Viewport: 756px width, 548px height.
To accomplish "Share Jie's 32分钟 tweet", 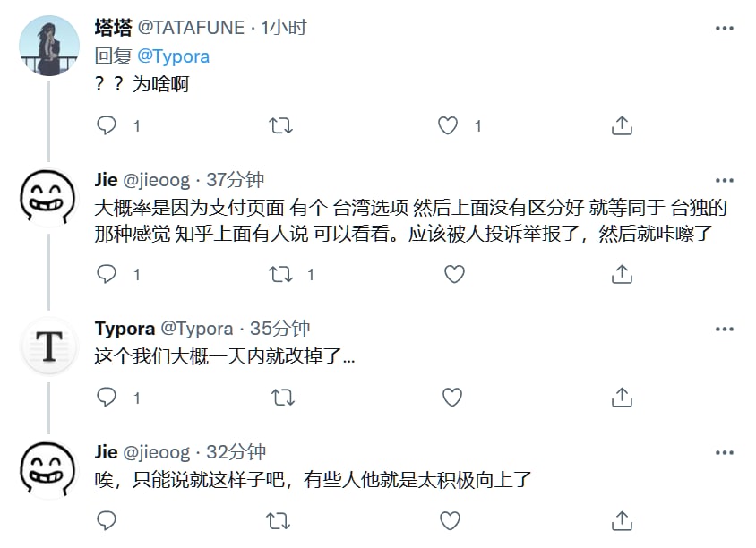I will point(622,520).
